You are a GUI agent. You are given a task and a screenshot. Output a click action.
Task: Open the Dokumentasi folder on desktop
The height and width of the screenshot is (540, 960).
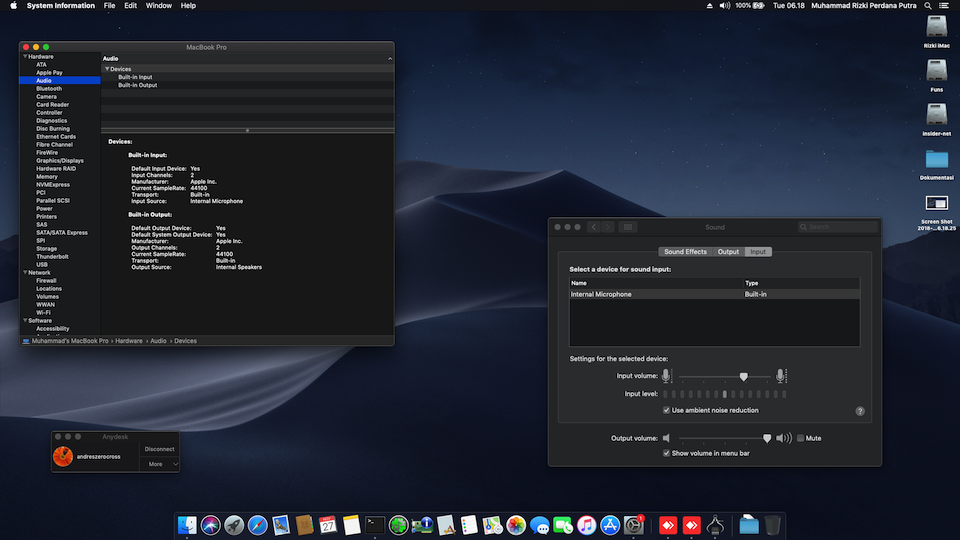click(x=937, y=160)
